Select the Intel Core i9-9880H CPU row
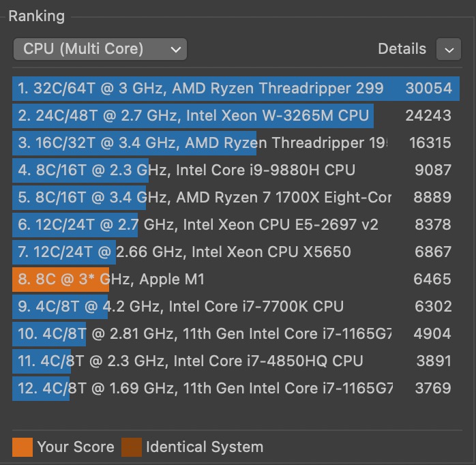This screenshot has height=465, width=476. 236,170
